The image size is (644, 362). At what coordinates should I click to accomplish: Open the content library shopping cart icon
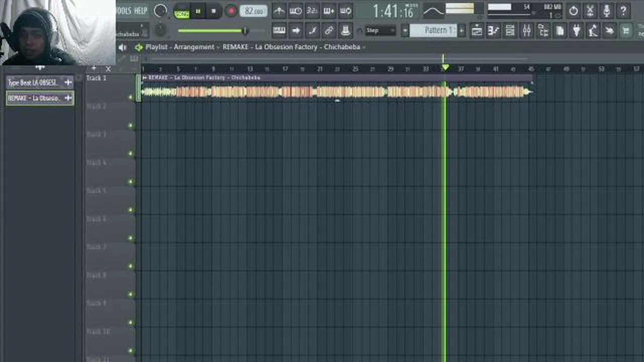[626, 31]
